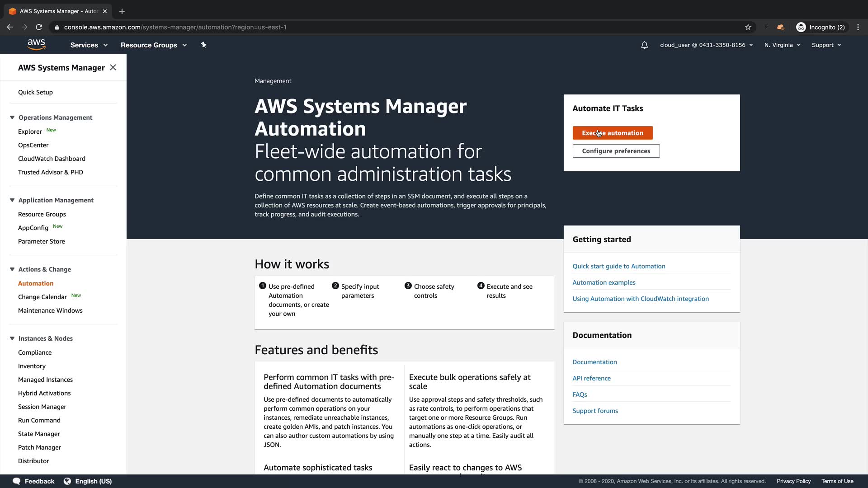Viewport: 868px width, 488px height.
Task: Collapse the Operations Management section
Action: [12, 117]
